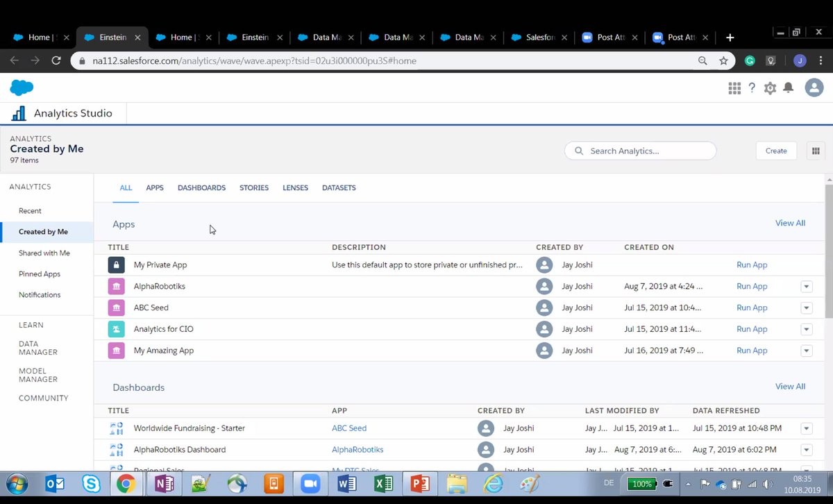Viewport: 833px width, 504px height.
Task: Open MODEL MANAGER in the sidebar
Action: pyautogui.click(x=38, y=375)
